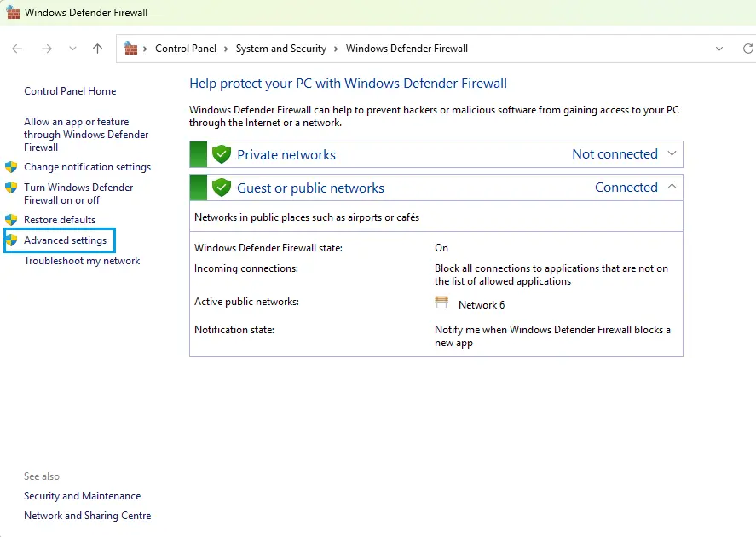Click the Network 6 label
This screenshot has width=756, height=537.
pos(482,305)
